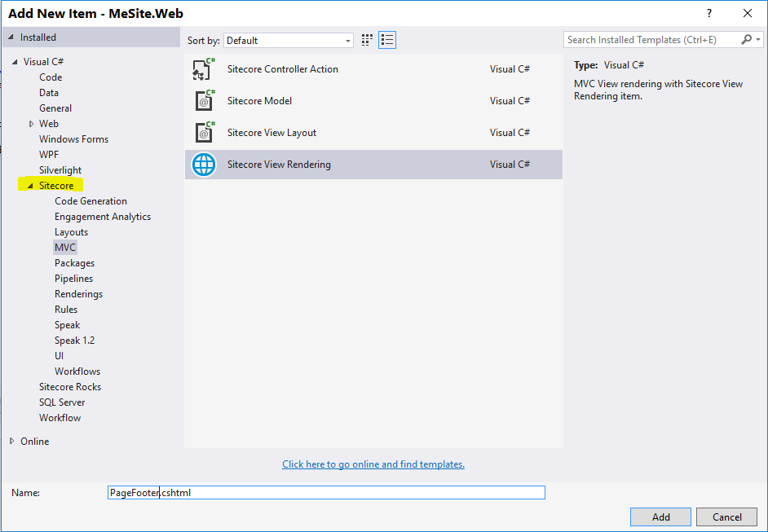Image resolution: width=768 pixels, height=532 pixels.
Task: Focus the Name field with PageFooter.cshtml
Action: [x=326, y=492]
